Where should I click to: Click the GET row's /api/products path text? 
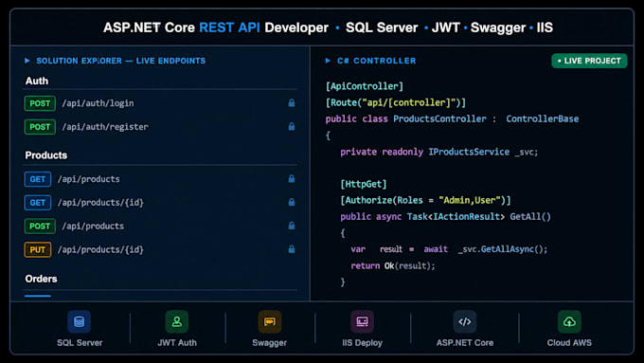pos(89,179)
